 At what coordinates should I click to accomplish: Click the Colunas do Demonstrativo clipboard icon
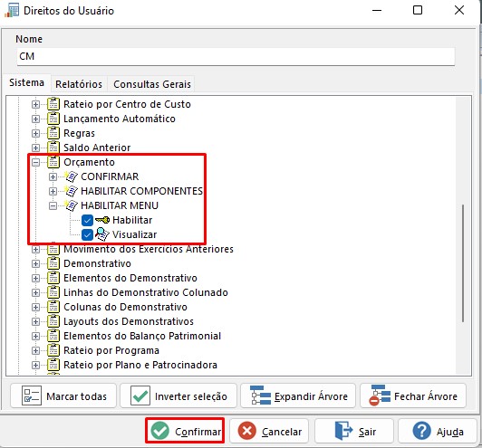[53, 307]
